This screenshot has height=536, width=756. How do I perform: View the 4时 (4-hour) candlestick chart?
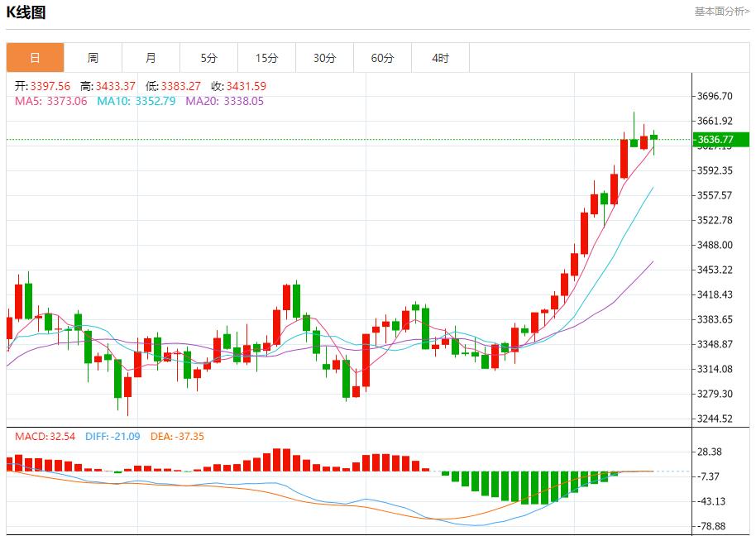(x=441, y=57)
